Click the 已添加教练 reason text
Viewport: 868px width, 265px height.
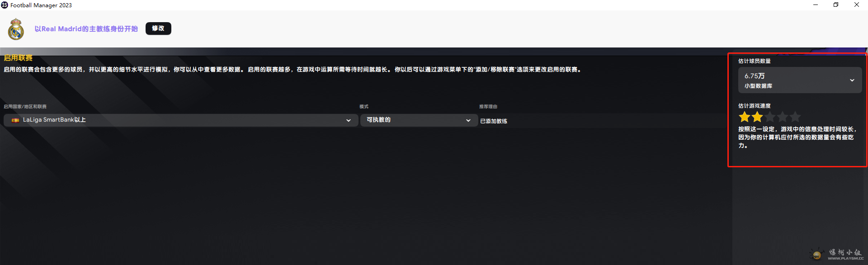coord(494,121)
